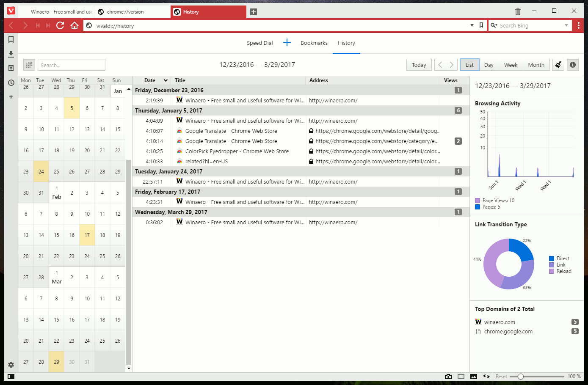Image resolution: width=588 pixels, height=385 pixels.
Task: Click the Search Bing field
Action: (530, 25)
